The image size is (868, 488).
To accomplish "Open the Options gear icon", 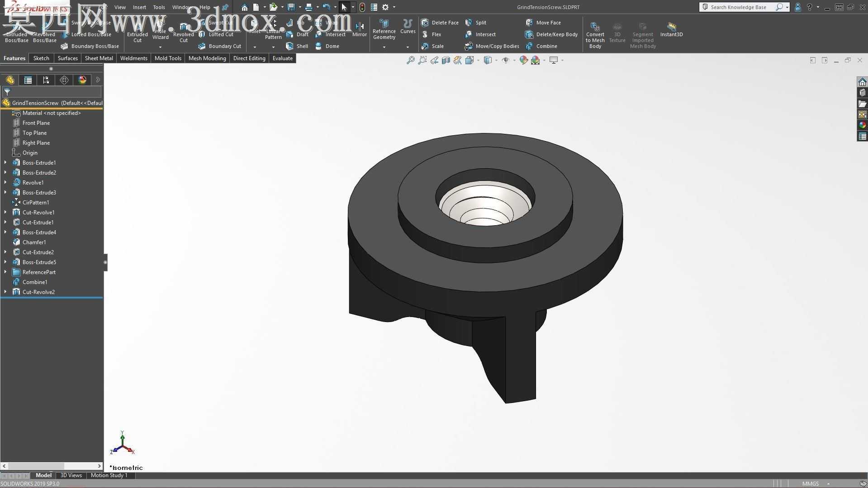I will coord(385,7).
